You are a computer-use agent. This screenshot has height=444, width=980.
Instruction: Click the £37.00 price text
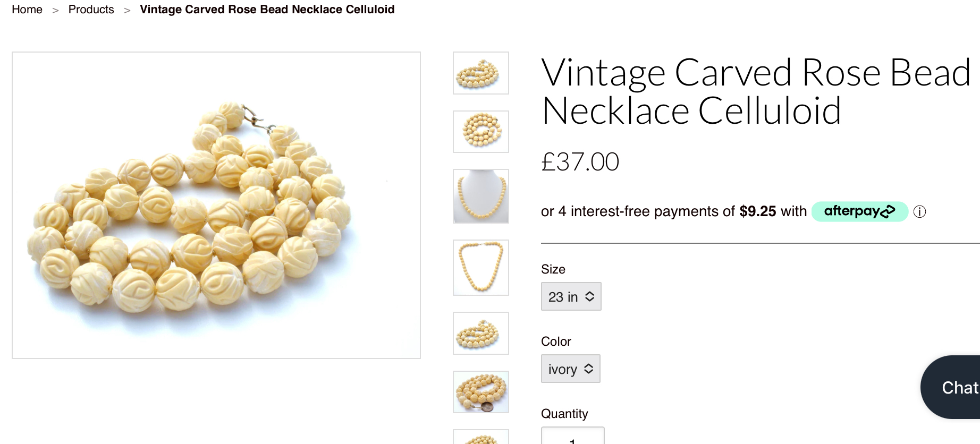tap(580, 161)
